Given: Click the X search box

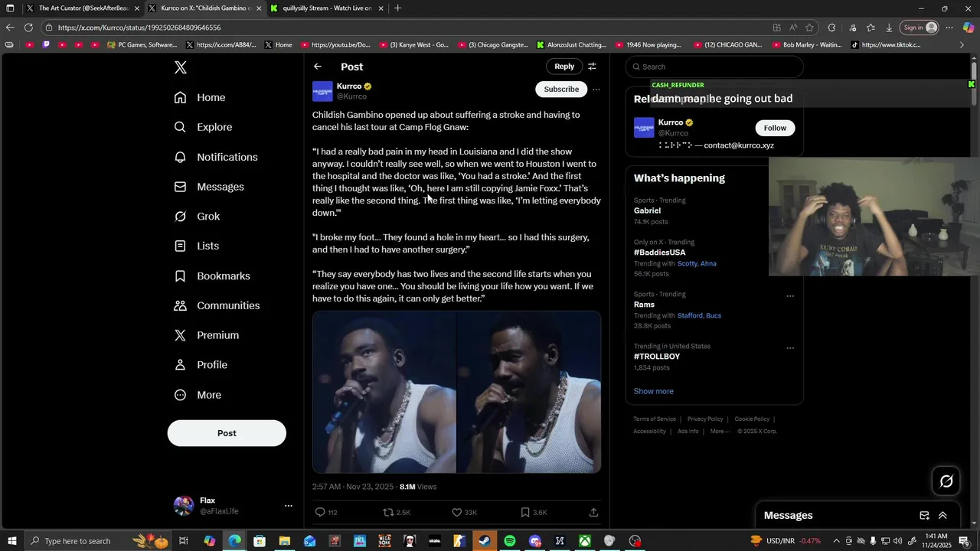Looking at the screenshot, I should pos(714,67).
